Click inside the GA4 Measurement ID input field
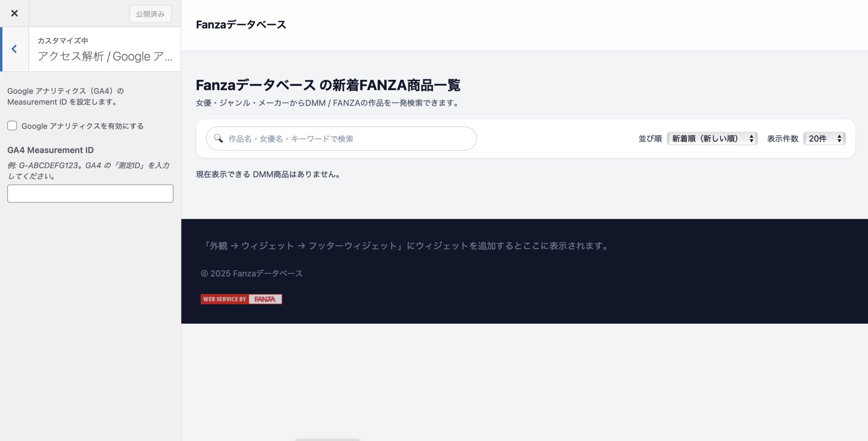 click(90, 193)
